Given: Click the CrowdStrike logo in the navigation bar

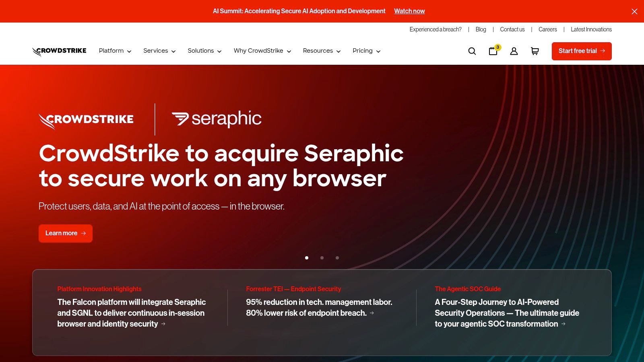Looking at the screenshot, I should click(59, 51).
